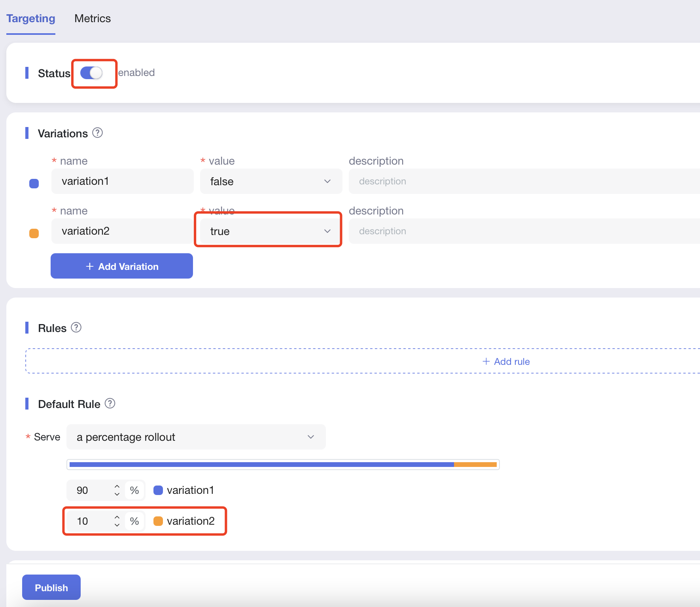
Task: Click the variation1 name input field
Action: point(122,181)
